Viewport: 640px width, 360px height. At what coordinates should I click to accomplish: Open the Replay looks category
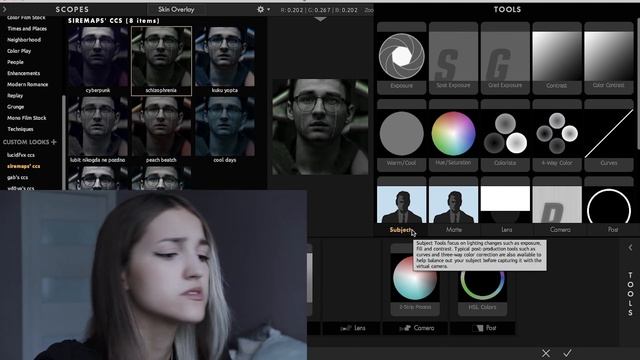pyautogui.click(x=15, y=96)
